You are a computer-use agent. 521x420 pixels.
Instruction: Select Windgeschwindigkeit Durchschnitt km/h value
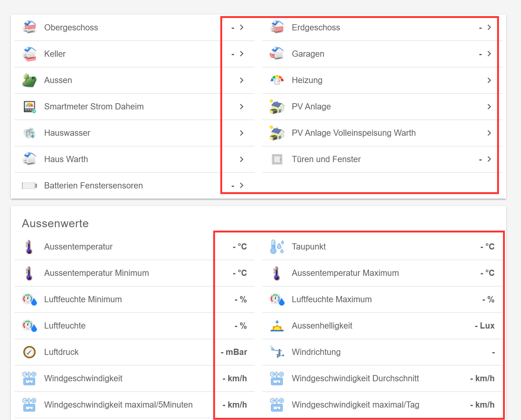482,378
